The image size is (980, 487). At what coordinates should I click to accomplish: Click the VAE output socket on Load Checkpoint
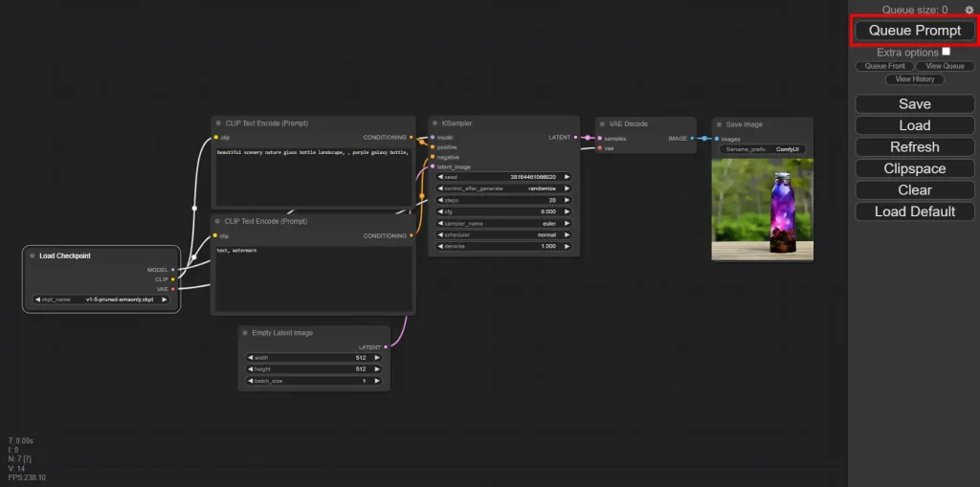click(173, 288)
